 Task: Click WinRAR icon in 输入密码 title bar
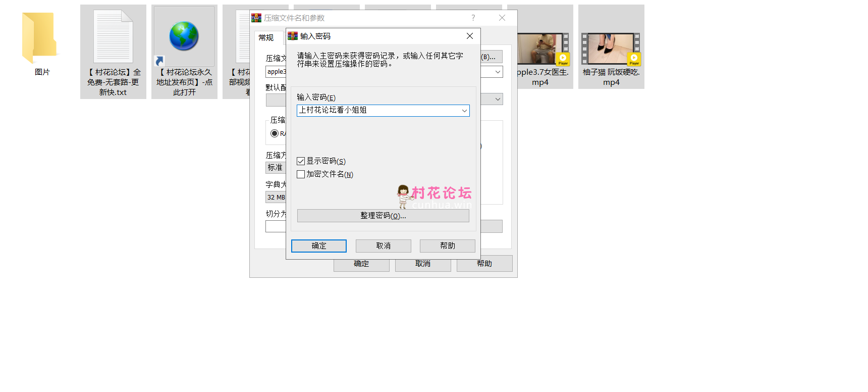[293, 36]
